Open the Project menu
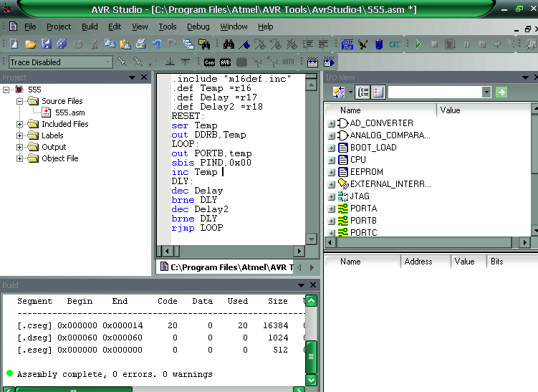538x392 pixels. pyautogui.click(x=59, y=27)
